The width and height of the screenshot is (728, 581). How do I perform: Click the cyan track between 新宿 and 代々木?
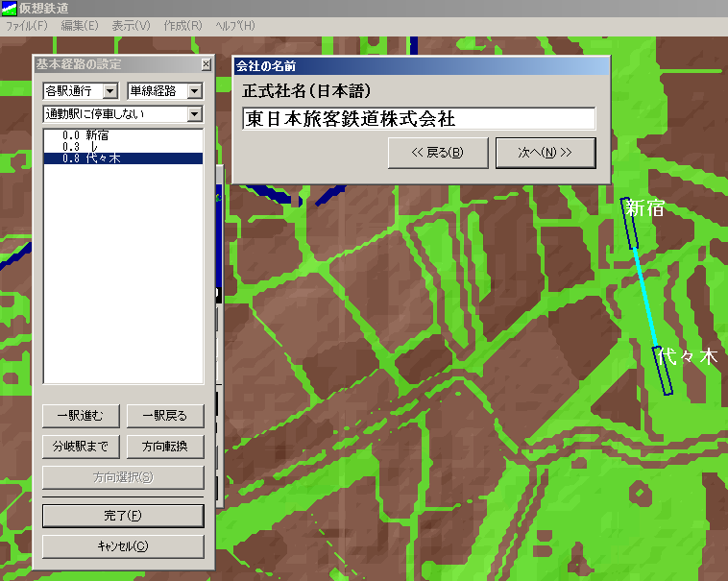pos(645,298)
